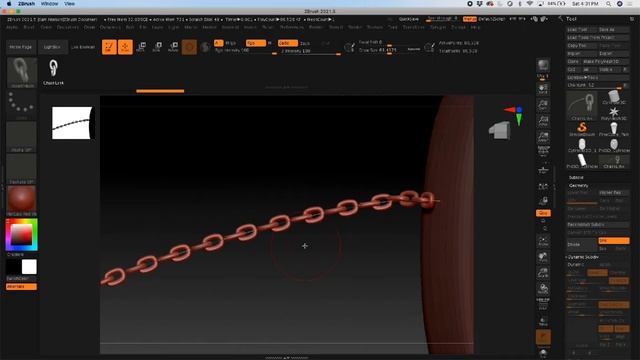The width and height of the screenshot is (640, 360).
Task: Open the current brush picker thumbnail
Action: click(22, 73)
